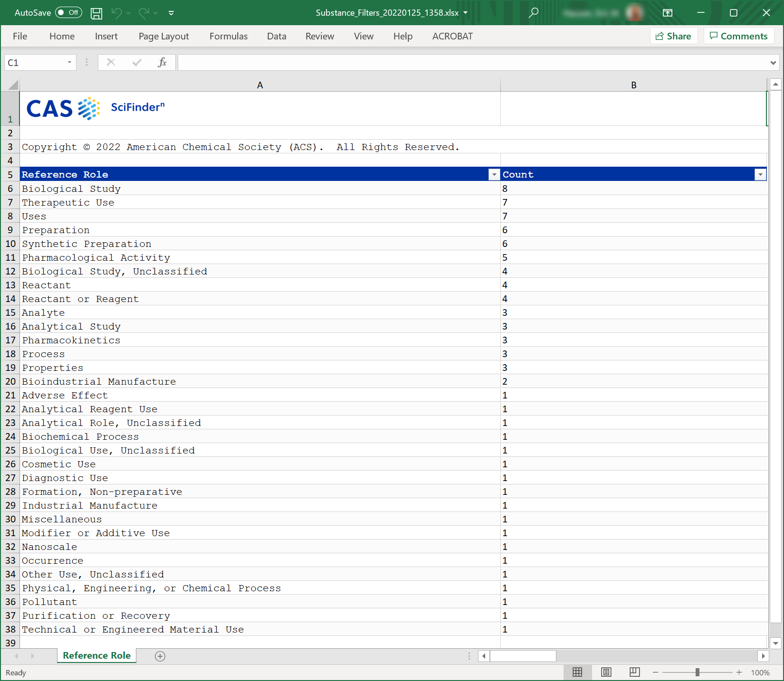The width and height of the screenshot is (784, 681).
Task: Click the Comments button
Action: [x=739, y=36]
